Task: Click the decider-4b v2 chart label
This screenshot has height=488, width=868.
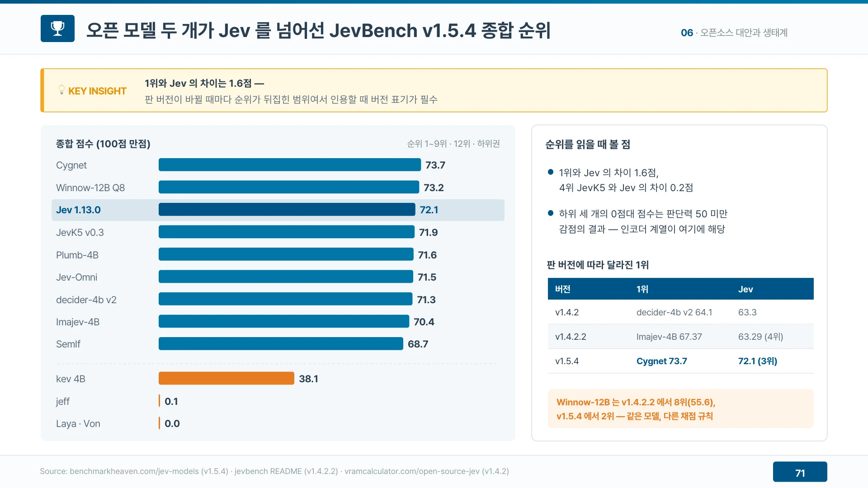Action: (86, 300)
